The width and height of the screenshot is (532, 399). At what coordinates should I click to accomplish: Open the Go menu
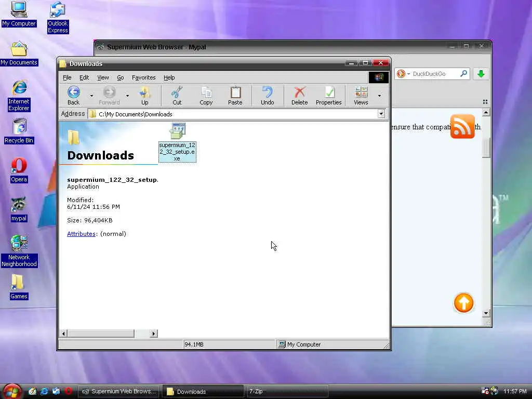[x=121, y=77]
